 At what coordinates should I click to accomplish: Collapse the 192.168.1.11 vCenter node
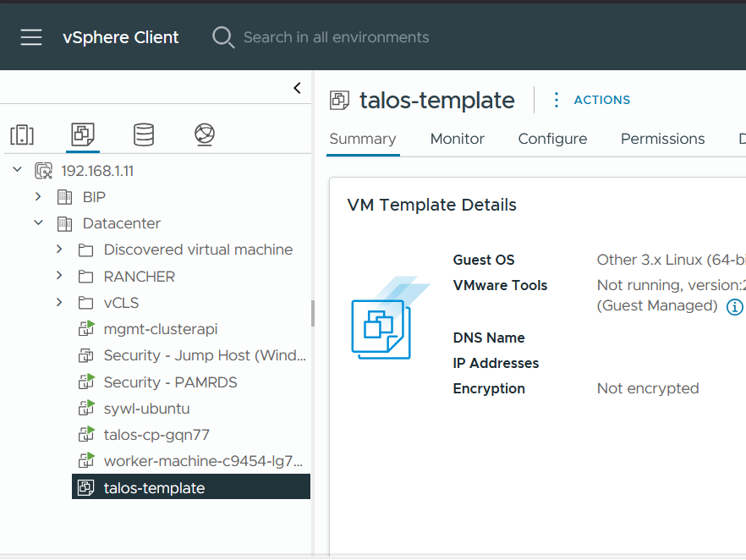point(17,169)
